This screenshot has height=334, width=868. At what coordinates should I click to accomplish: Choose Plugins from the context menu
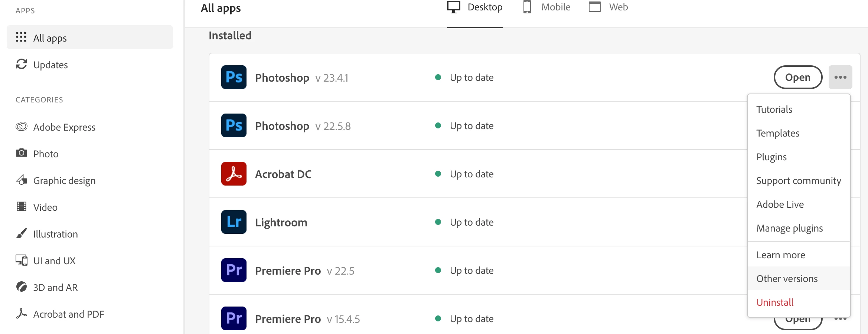coord(799,157)
